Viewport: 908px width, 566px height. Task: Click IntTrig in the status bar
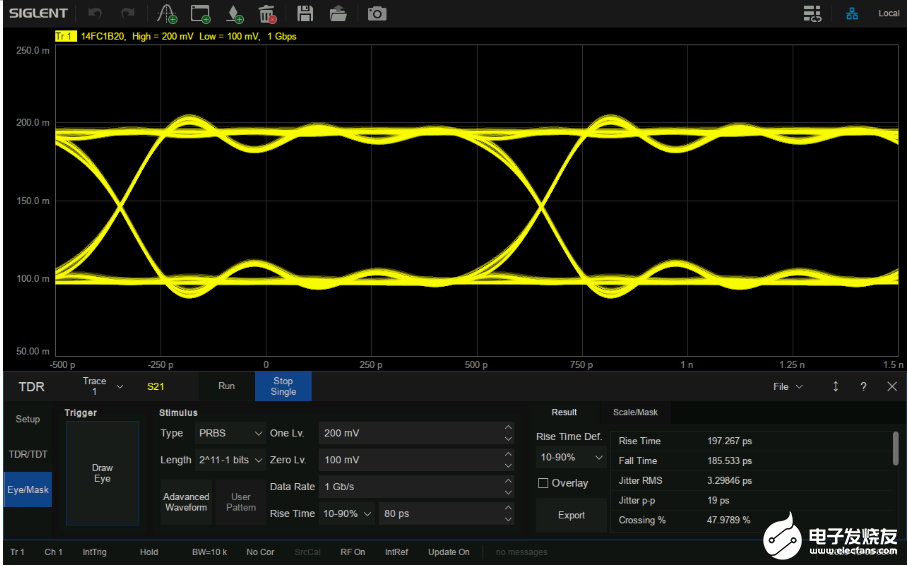(x=94, y=552)
